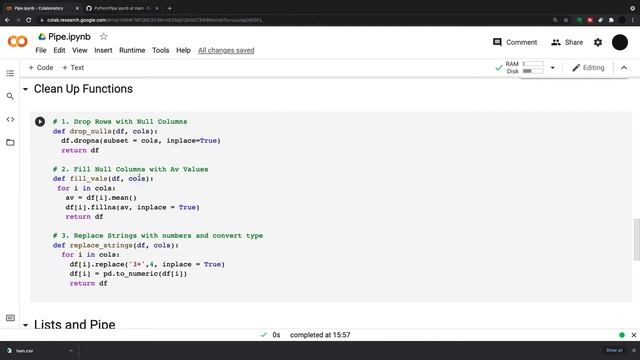Image resolution: width=640 pixels, height=360 pixels.
Task: Open the Google account avatar menu
Action: [x=620, y=42]
